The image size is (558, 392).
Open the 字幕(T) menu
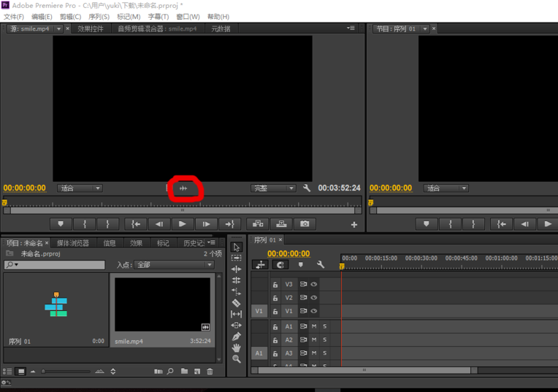click(158, 17)
